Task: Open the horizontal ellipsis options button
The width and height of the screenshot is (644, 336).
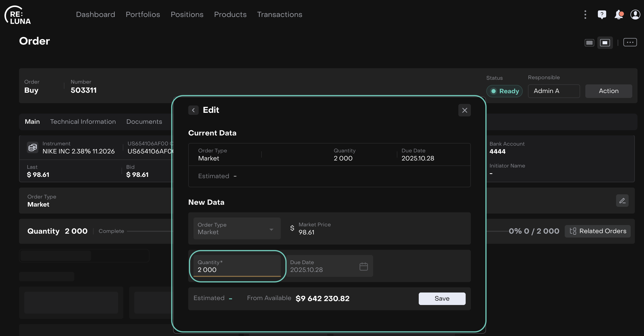Action: [630, 42]
